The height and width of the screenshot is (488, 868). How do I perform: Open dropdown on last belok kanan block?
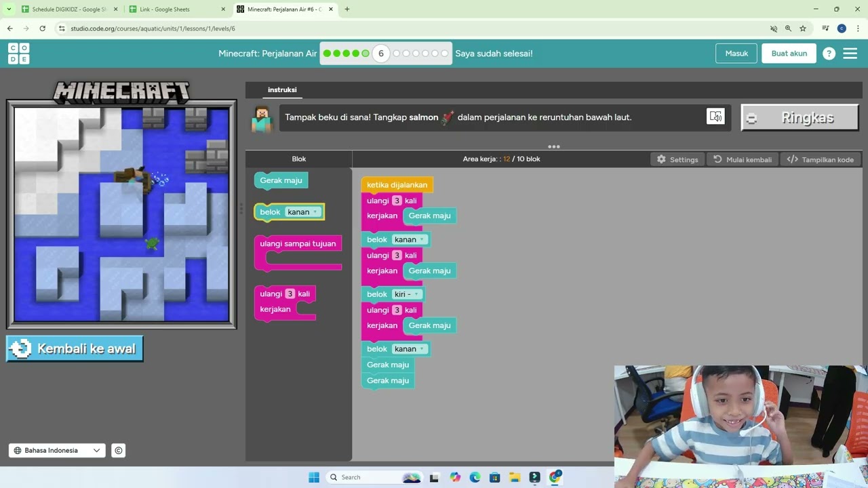click(410, 349)
